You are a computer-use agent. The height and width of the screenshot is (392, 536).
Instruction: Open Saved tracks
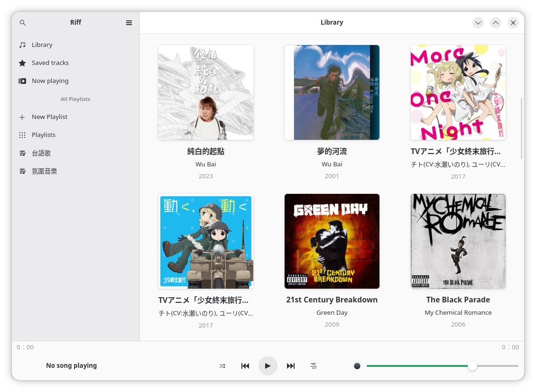click(x=50, y=63)
